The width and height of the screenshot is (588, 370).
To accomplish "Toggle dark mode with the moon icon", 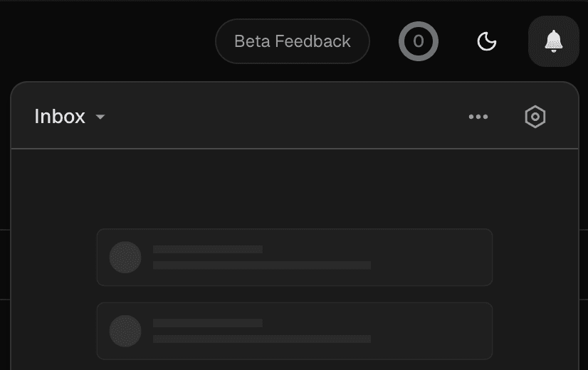I will pos(486,41).
